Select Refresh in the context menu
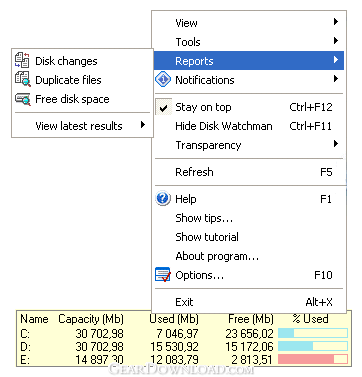This screenshot has width=362, height=377. (x=249, y=172)
